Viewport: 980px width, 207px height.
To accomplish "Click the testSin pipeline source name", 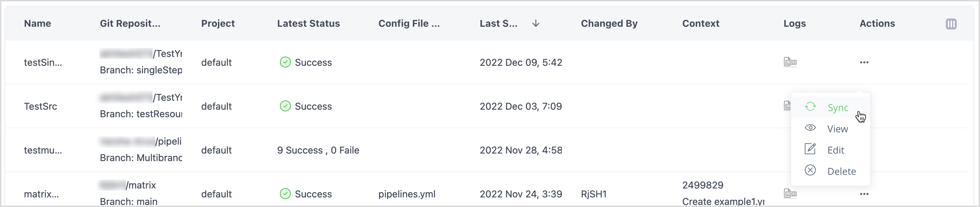I will pyautogui.click(x=43, y=62).
